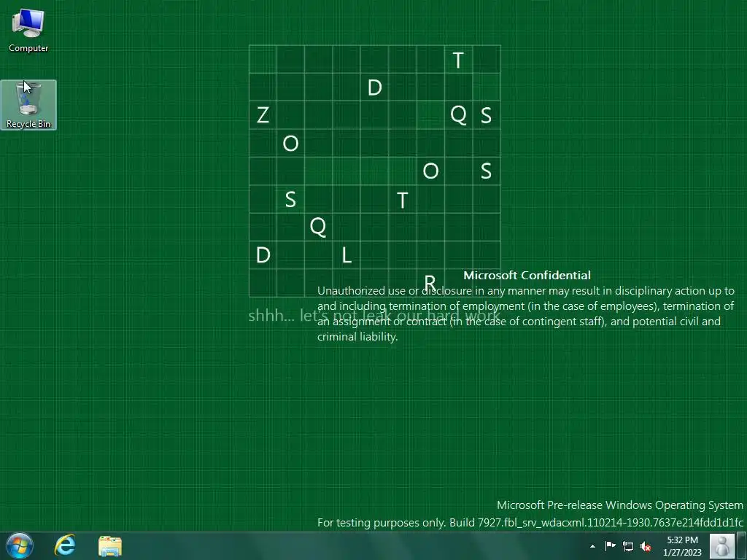This screenshot has height=560, width=747.
Task: Launch Internet Explorer from the taskbar
Action: (65, 545)
